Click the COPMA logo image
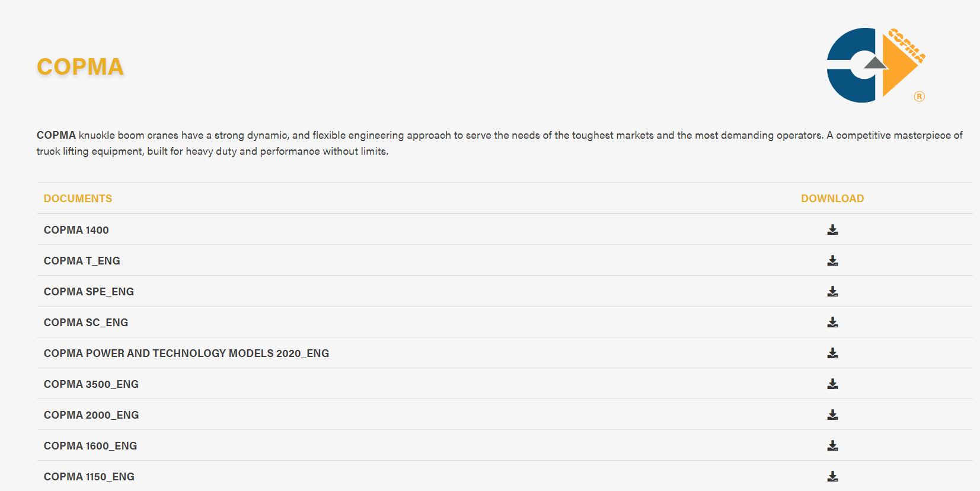This screenshot has height=491, width=980. pyautogui.click(x=876, y=65)
